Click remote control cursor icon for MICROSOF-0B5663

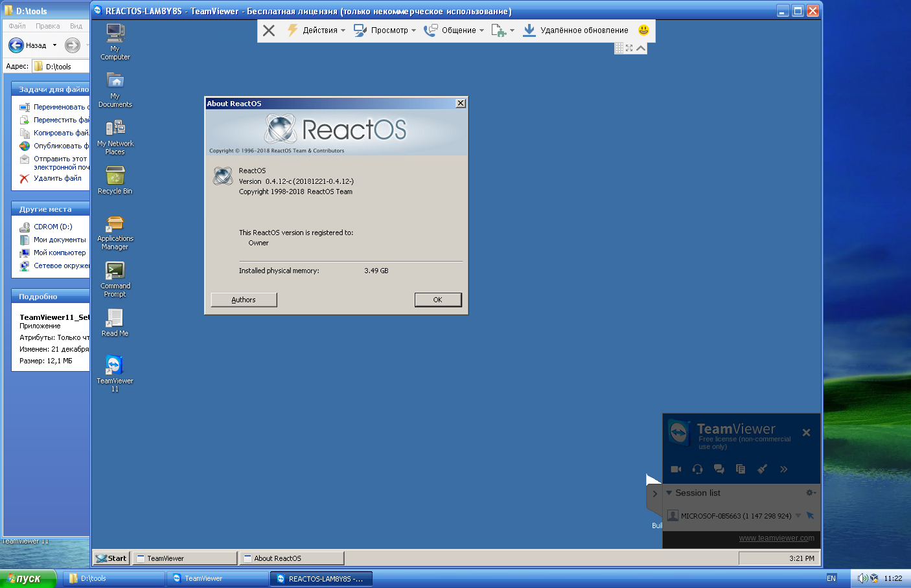[810, 515]
